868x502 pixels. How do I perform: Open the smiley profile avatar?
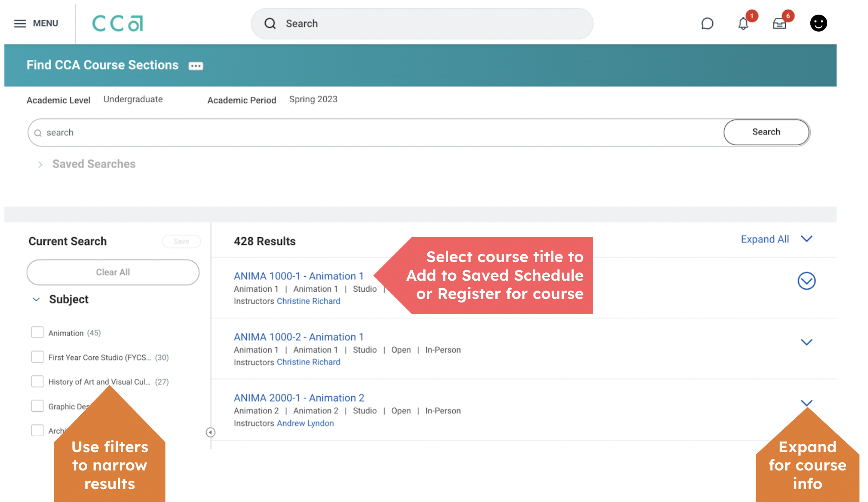coord(818,23)
